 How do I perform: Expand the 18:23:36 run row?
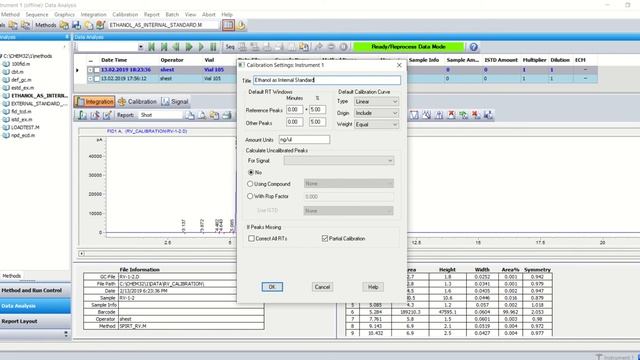click(90, 70)
